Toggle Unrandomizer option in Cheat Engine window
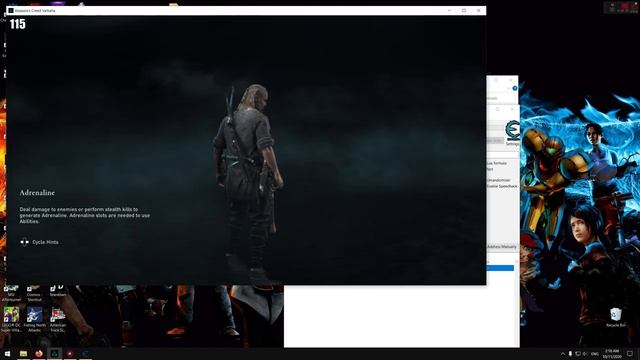 [x=498, y=180]
